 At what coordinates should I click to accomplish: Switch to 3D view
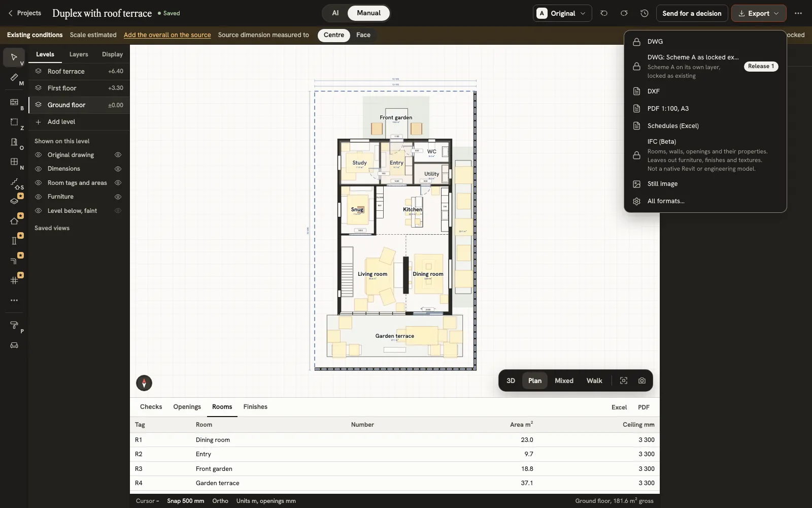coord(511,380)
